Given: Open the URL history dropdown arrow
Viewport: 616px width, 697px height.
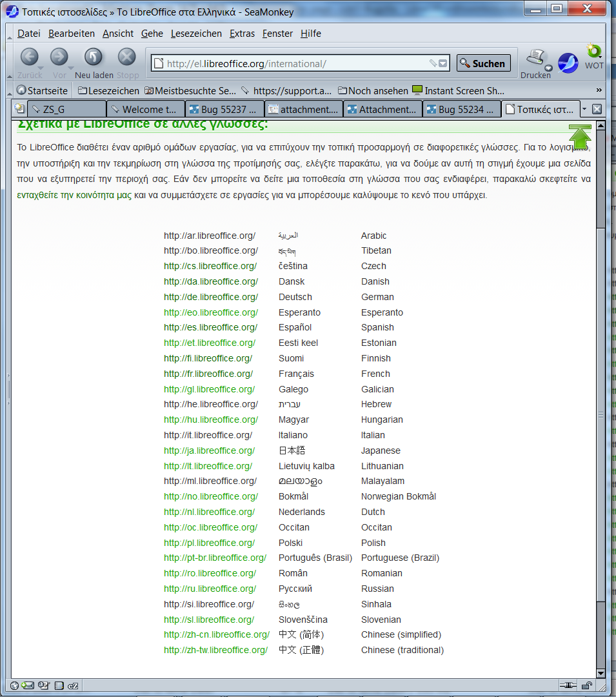Looking at the screenshot, I should [x=443, y=63].
